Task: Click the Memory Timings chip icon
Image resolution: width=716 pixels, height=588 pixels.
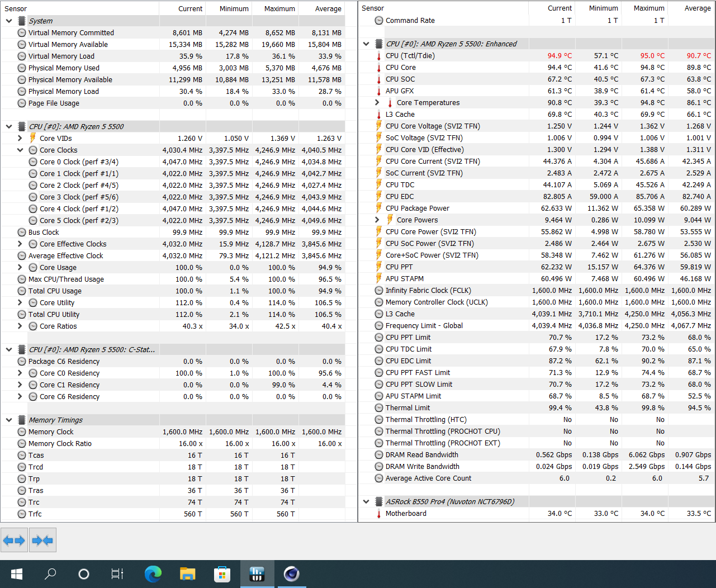Action: point(22,420)
